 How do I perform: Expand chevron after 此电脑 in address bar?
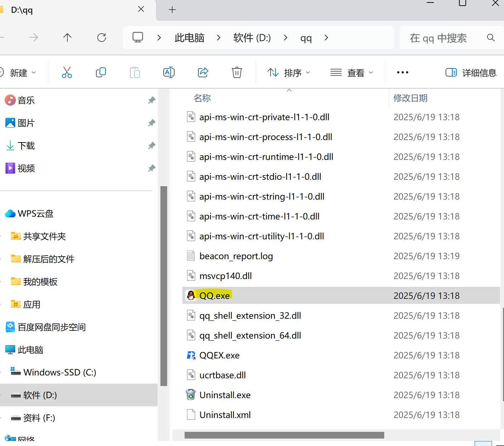coord(219,38)
